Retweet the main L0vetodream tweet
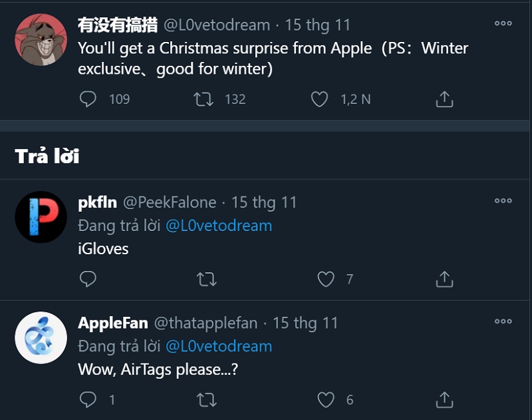 [x=203, y=99]
